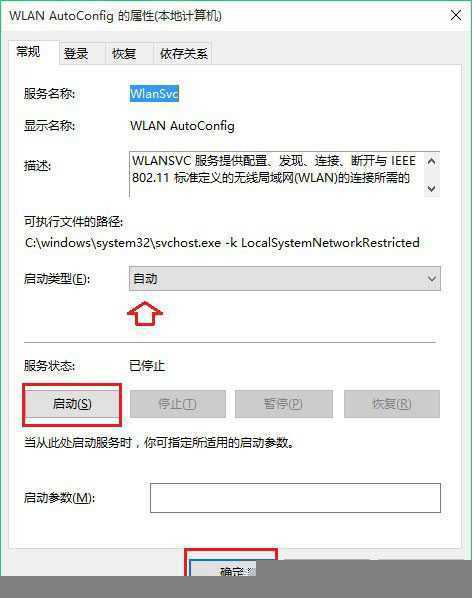Screen dimensions: 472x598
Task: Confirm with the 确定 button
Action: [x=231, y=568]
